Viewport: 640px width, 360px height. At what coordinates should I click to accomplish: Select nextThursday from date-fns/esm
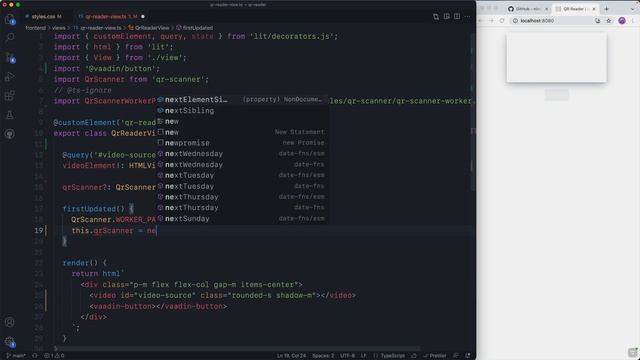tap(242, 197)
